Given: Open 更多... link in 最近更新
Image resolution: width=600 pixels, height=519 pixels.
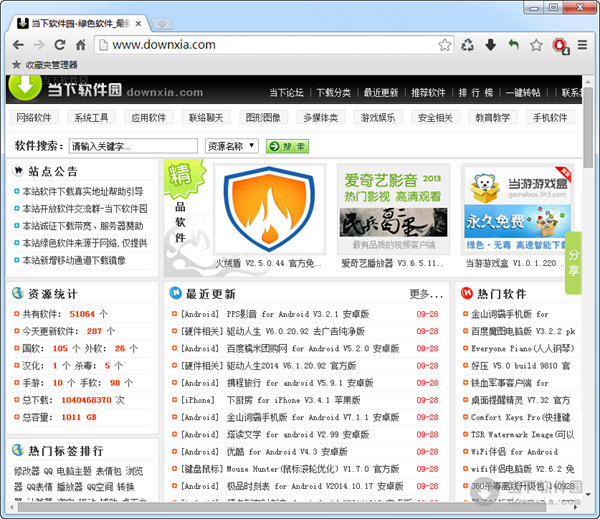Looking at the screenshot, I should coord(426,294).
